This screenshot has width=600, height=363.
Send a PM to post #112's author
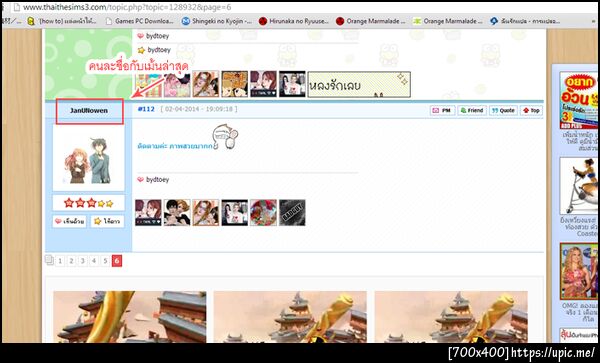pos(442,110)
